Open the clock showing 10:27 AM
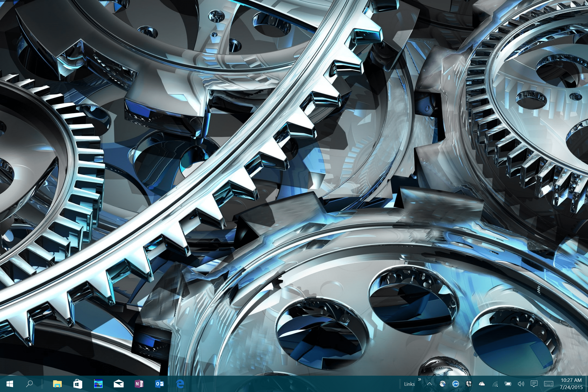 pyautogui.click(x=571, y=384)
